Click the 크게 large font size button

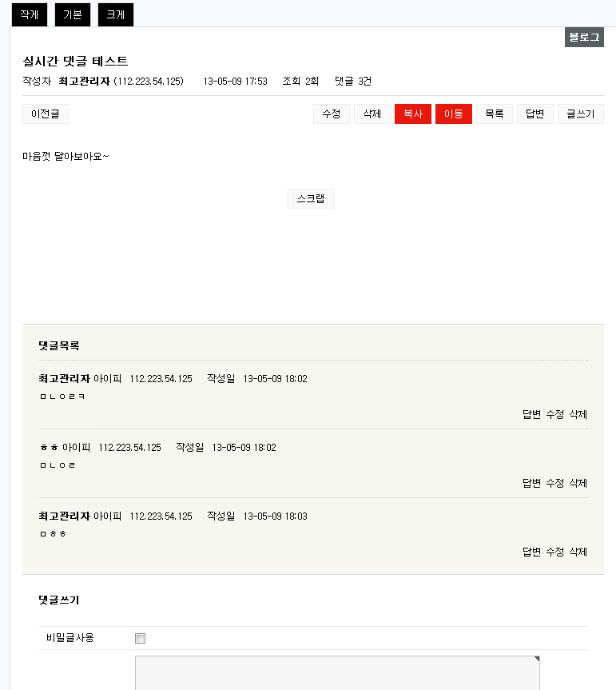pos(115,14)
